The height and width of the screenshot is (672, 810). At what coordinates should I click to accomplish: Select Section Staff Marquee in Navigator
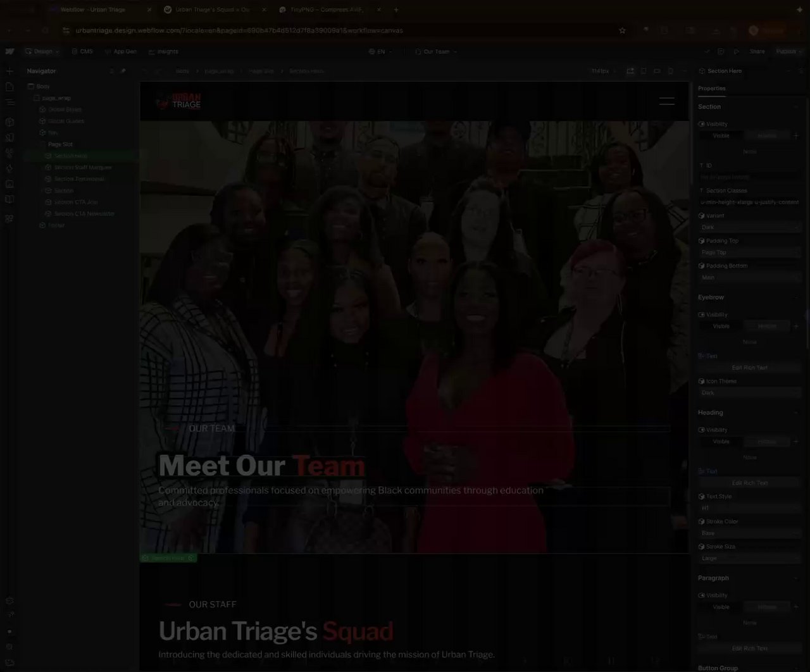[83, 167]
